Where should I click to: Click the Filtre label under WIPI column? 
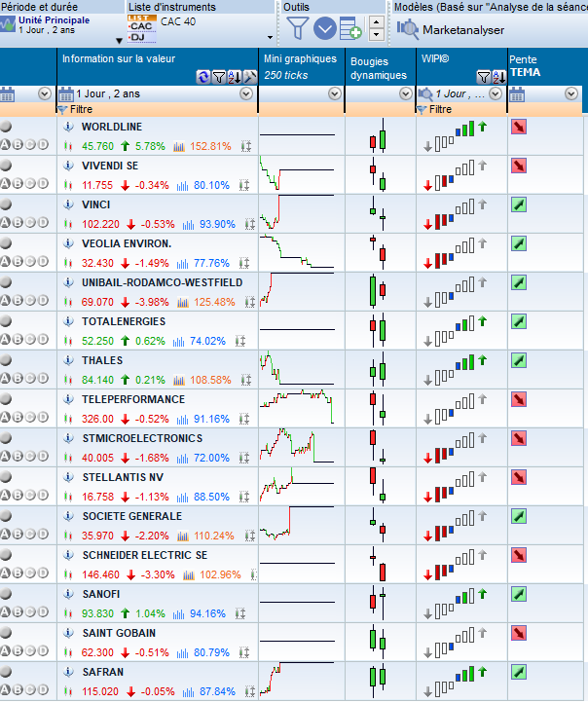click(x=440, y=109)
